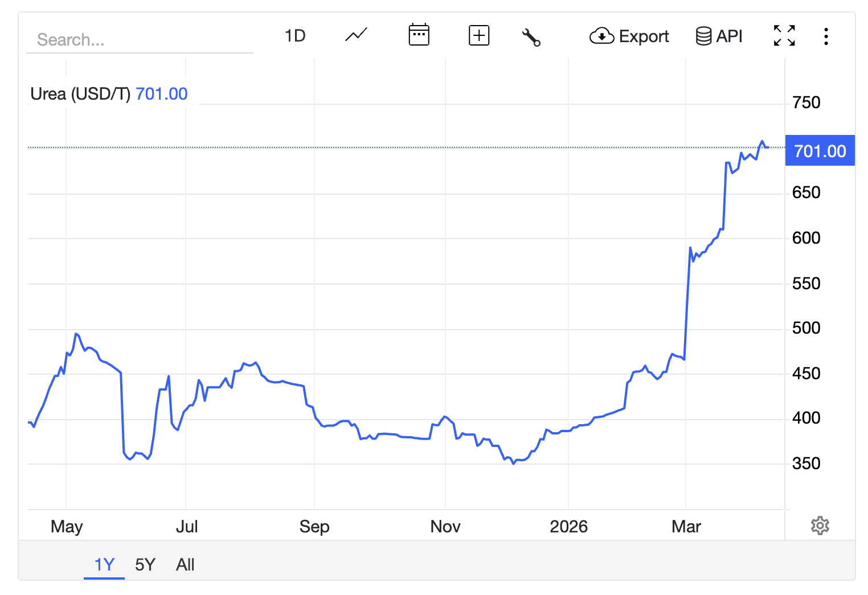Viewport: 868px width, 595px height.
Task: Open the three-dot more options menu
Action: (826, 36)
